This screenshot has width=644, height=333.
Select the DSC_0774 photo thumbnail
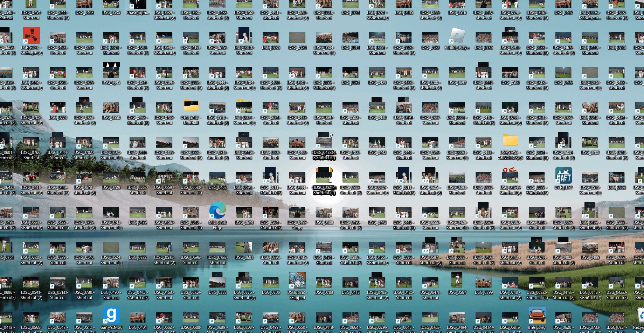click(58, 108)
